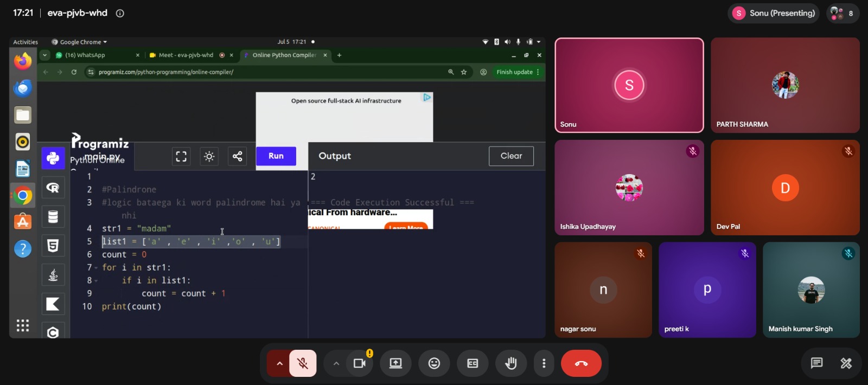Open the Meet activities panel
Image resolution: width=868 pixels, height=385 pixels.
[x=846, y=363]
